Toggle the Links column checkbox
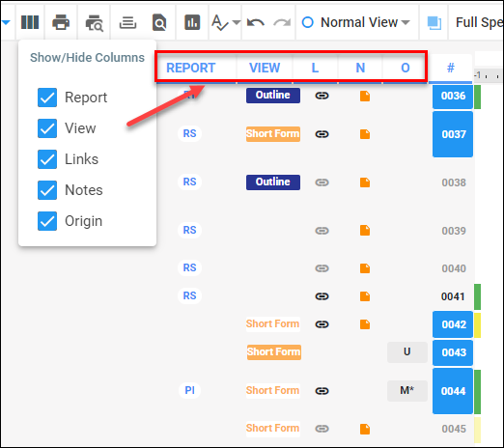Image resolution: width=504 pixels, height=448 pixels. pos(47,159)
